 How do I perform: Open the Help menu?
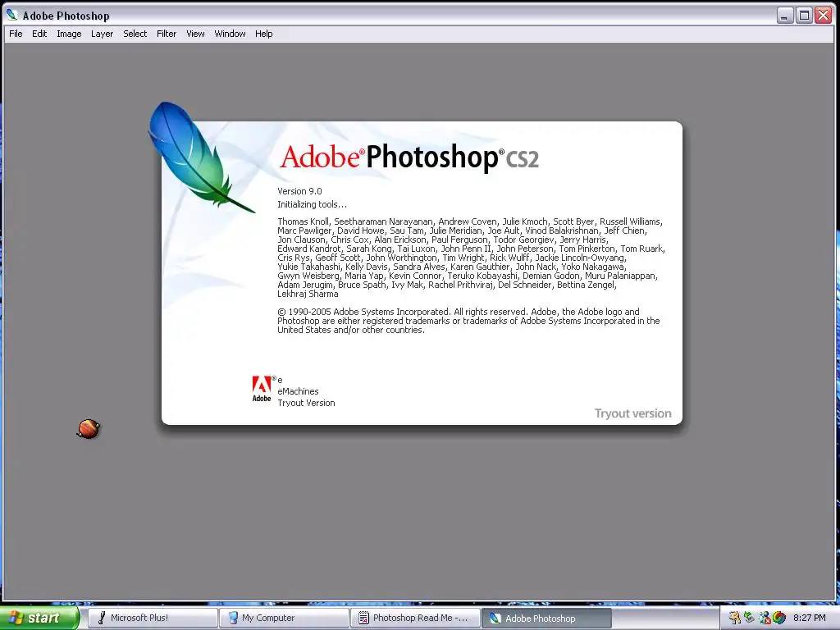pyautogui.click(x=263, y=34)
